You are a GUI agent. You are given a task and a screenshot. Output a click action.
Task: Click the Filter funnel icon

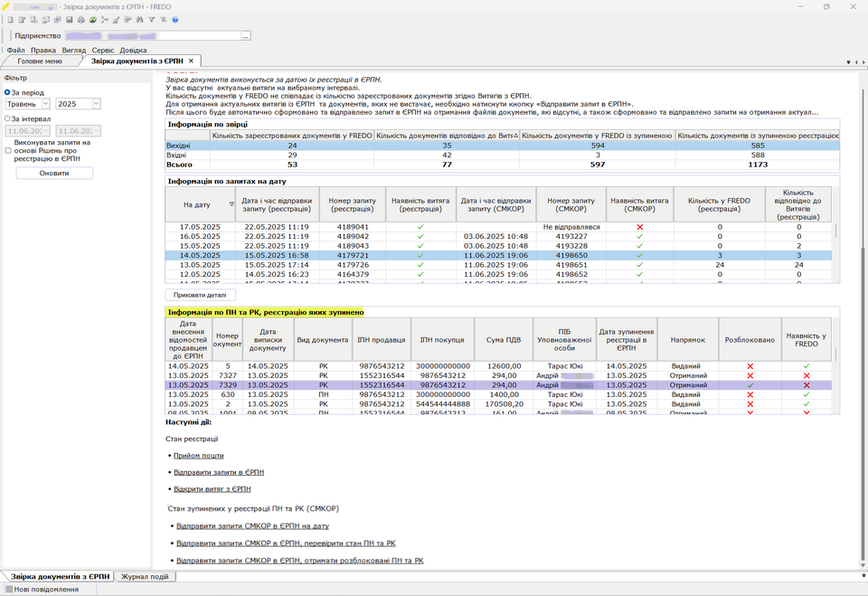151,19
